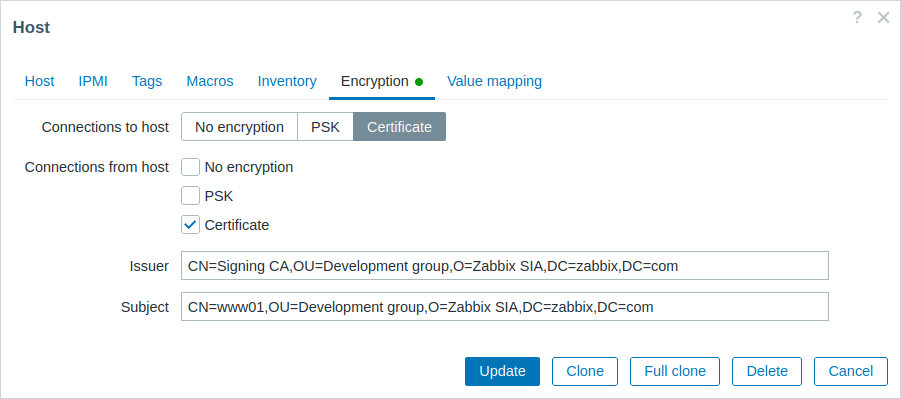
Task: Click the Issuer label text
Action: (x=149, y=266)
